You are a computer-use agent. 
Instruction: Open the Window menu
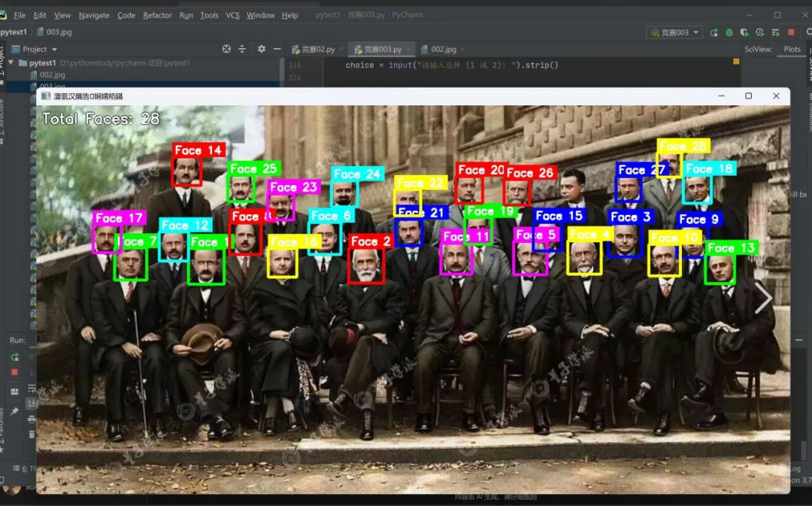point(260,15)
